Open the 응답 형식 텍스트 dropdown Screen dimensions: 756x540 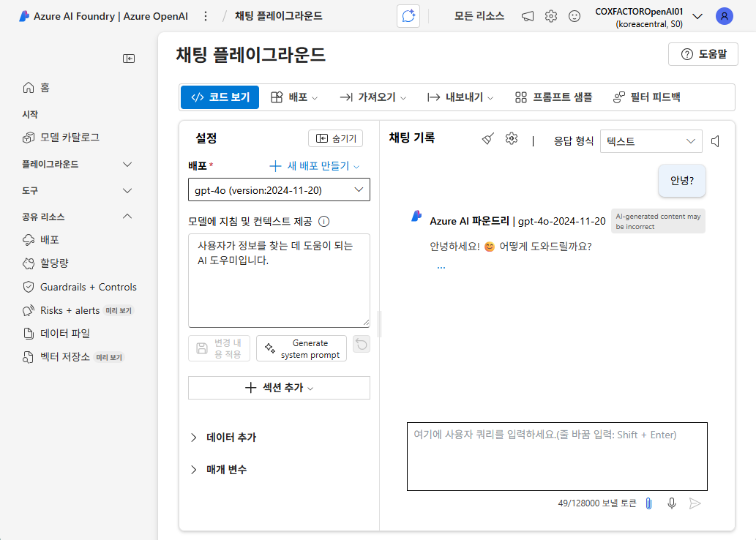point(651,141)
